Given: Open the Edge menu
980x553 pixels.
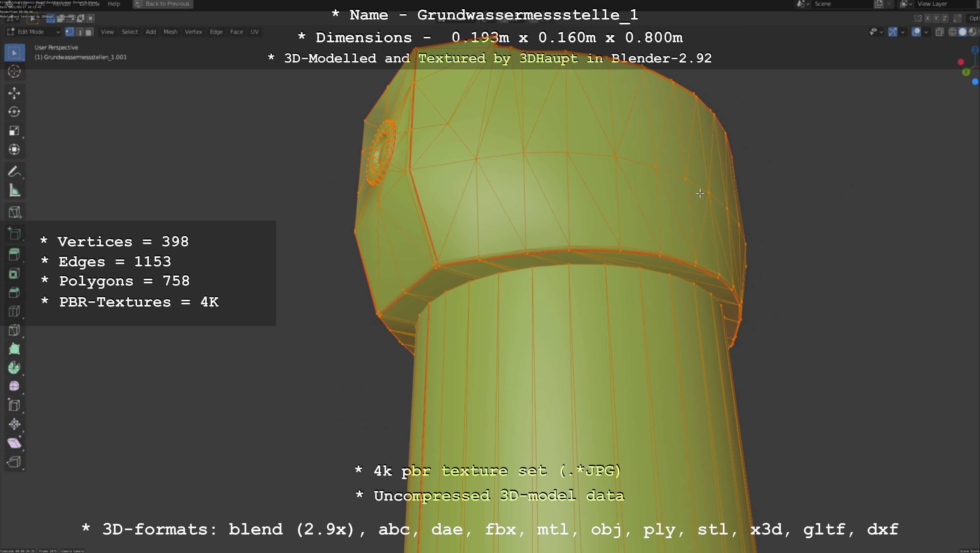Looking at the screenshot, I should [216, 32].
